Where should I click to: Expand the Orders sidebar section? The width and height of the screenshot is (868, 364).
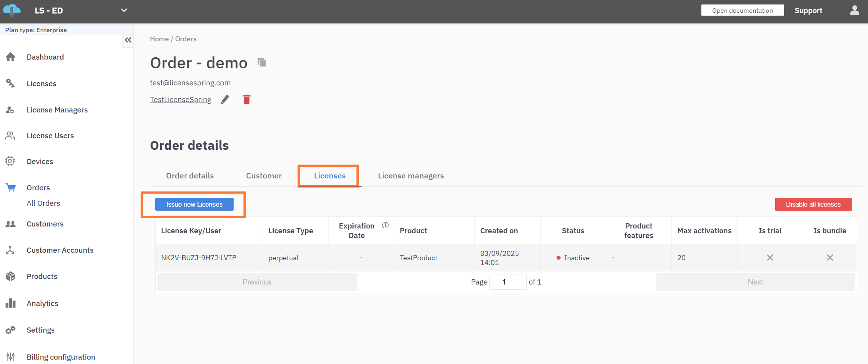tap(38, 188)
